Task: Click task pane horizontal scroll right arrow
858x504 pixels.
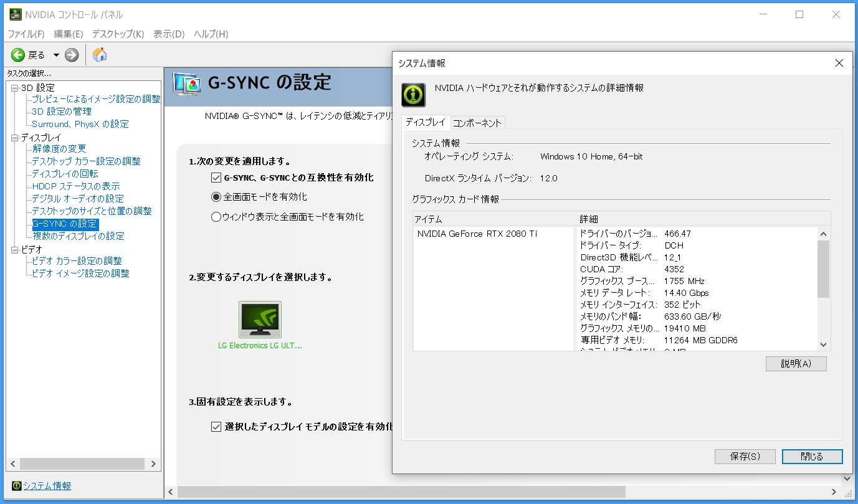Action: pos(153,464)
